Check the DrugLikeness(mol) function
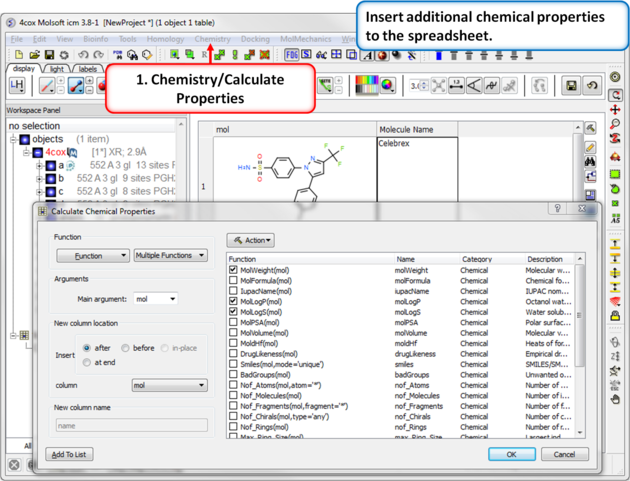This screenshot has height=481, width=630. [233, 354]
